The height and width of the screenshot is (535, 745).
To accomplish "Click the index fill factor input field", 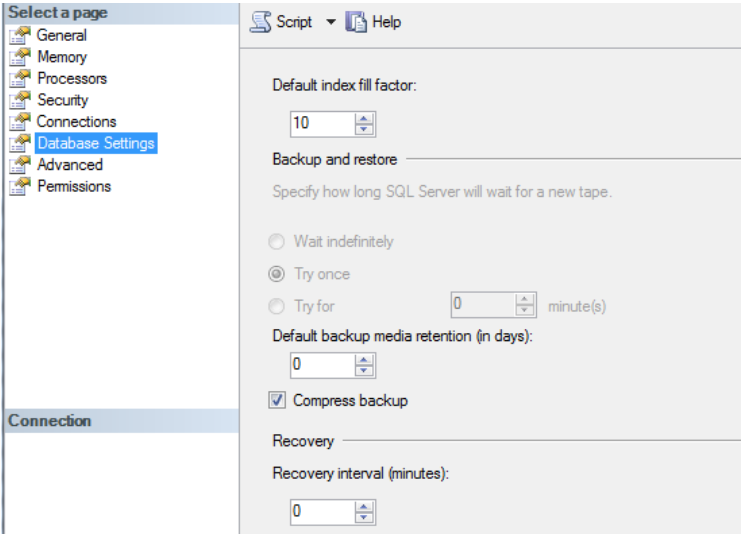I will [320, 123].
